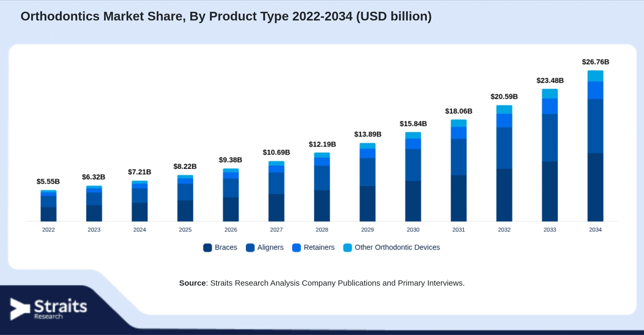The width and height of the screenshot is (644, 335).
Task: Select the 2033 bar
Action: [x=550, y=155]
